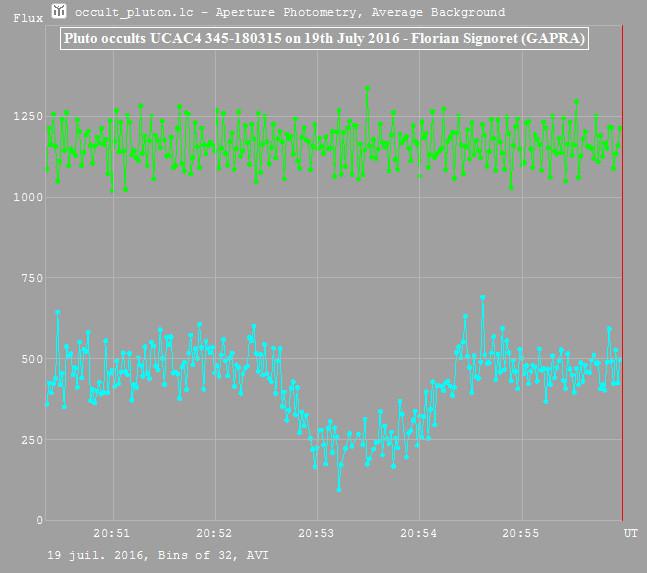Click the UT label at axis end
This screenshot has height=573, width=647.
pos(630,533)
